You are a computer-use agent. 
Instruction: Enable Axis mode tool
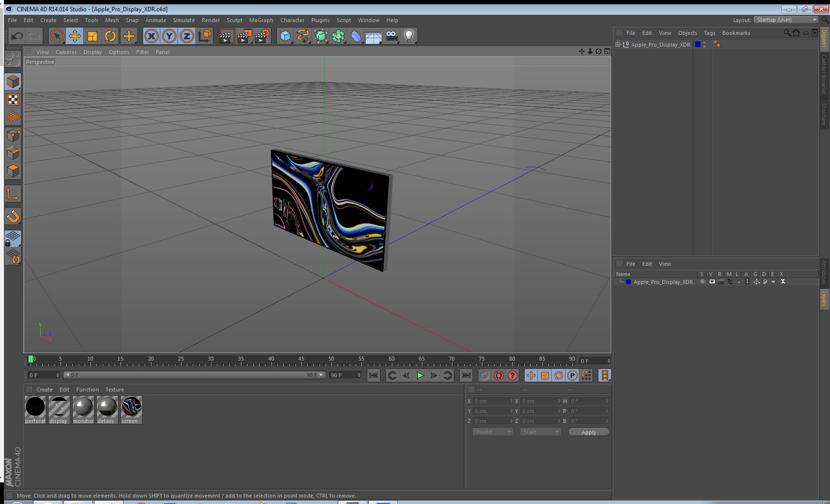click(13, 194)
